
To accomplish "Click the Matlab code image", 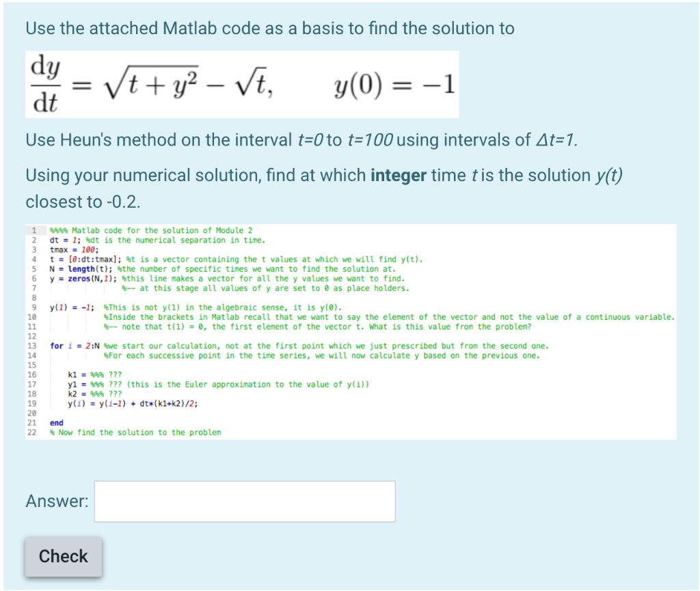I will tap(351, 332).
